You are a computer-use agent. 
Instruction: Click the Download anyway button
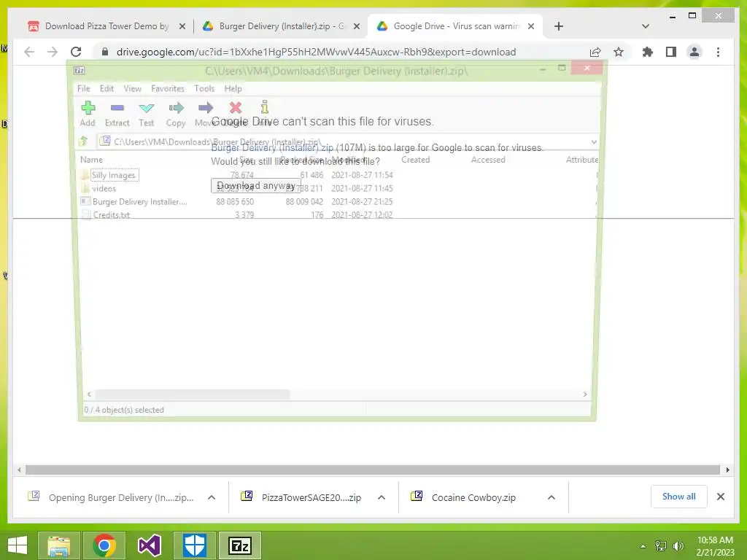256,186
